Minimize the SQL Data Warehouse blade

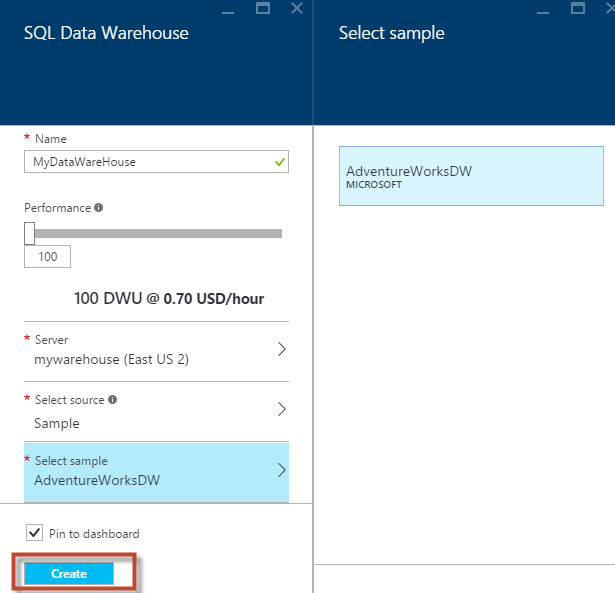tap(230, 9)
